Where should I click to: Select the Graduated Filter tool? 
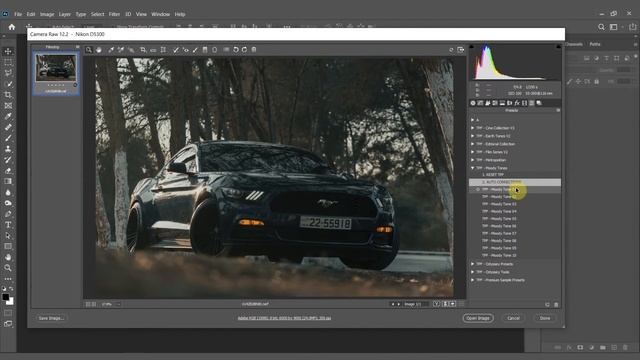205,50
